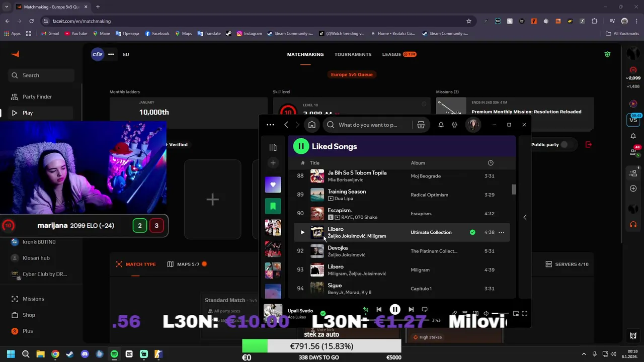644x362 pixels.
Task: Click the FACEIT anti-cheat green shield icon
Action: click(607, 54)
